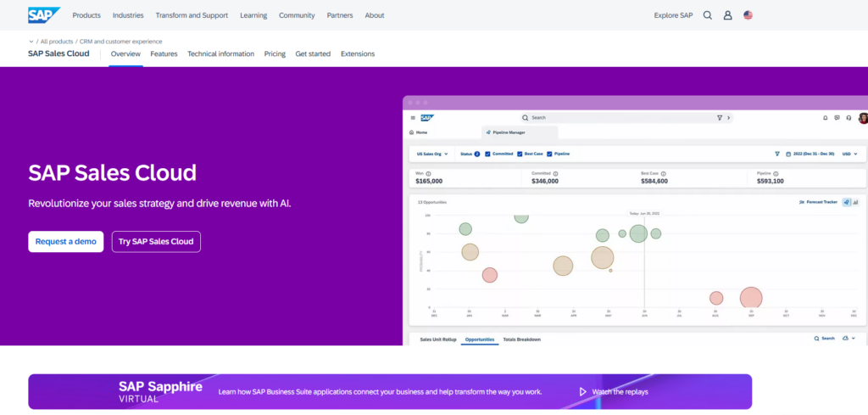
Task: Click the Search button below the chart
Action: click(824, 338)
